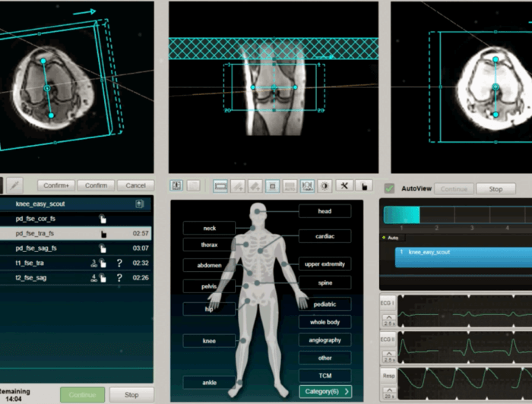Toggle the split view layout button

pos(176,185)
